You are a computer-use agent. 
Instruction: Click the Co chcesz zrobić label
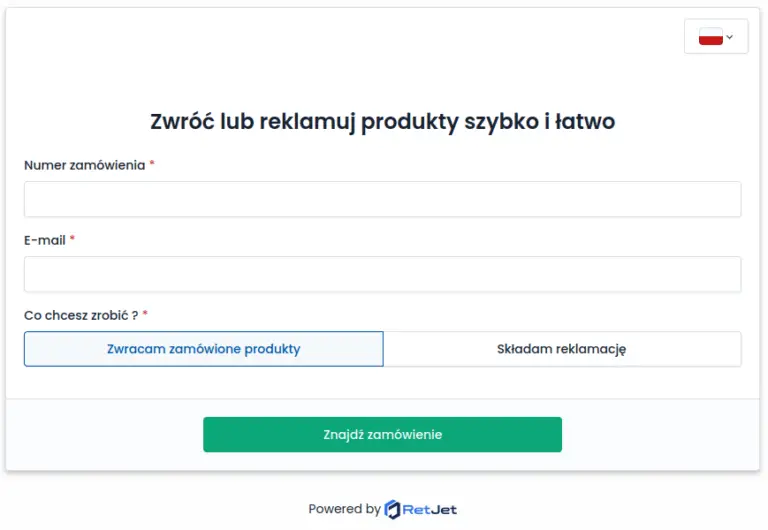pyautogui.click(x=80, y=315)
